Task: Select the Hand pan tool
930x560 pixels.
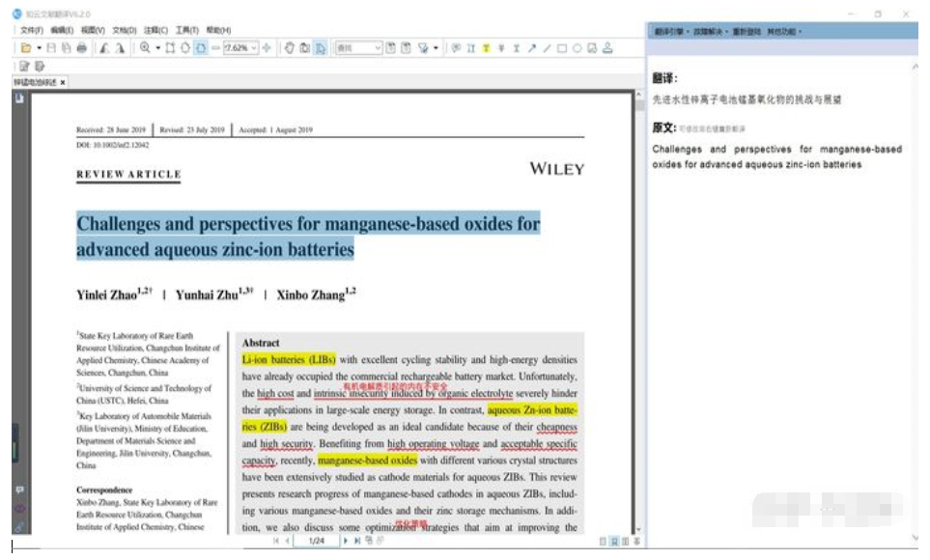Action: (x=290, y=47)
